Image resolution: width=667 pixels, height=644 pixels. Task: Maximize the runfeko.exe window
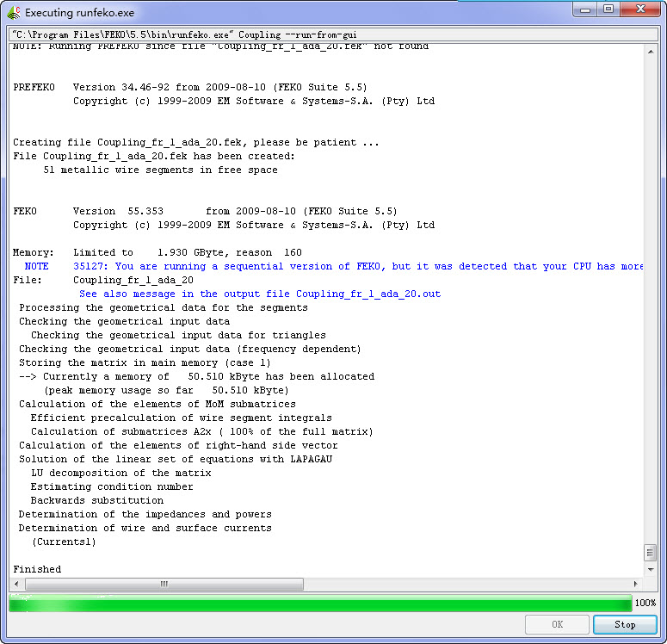click(608, 9)
